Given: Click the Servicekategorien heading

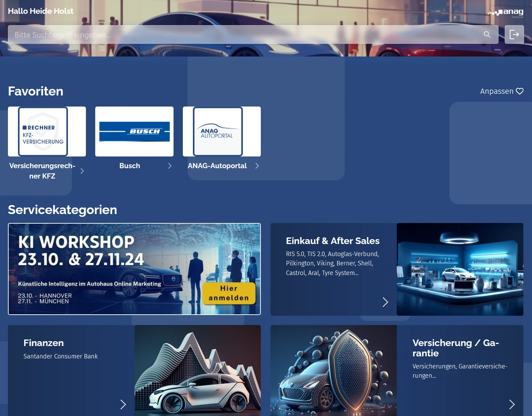Looking at the screenshot, I should click(x=62, y=210).
